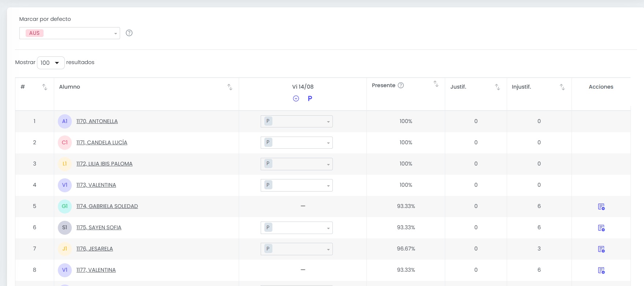Click the S1 avatar for Sayen Sofia

65,227
